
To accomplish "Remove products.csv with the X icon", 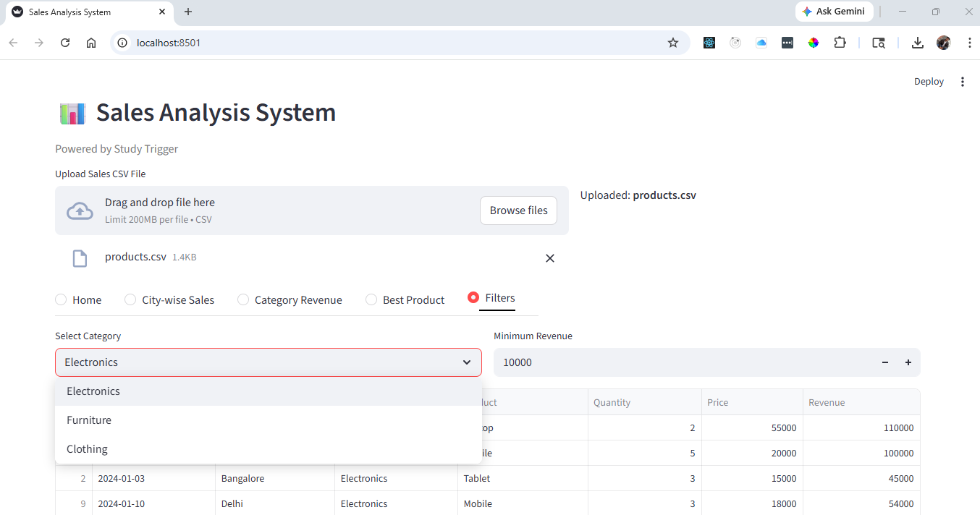I will click(549, 258).
